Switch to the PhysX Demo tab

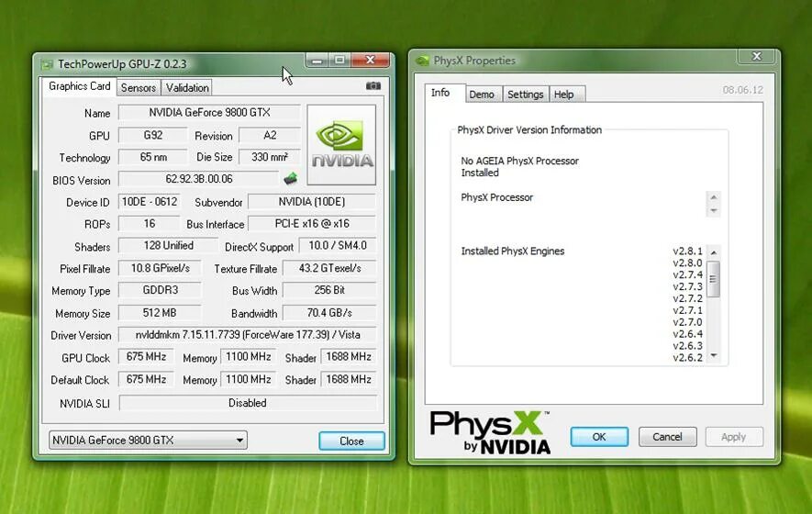coord(482,95)
